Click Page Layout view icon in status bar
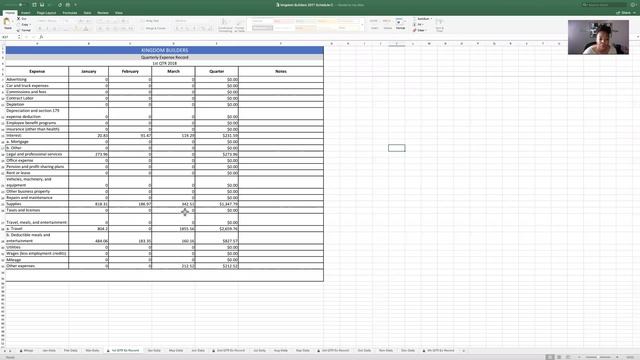 [559, 357]
